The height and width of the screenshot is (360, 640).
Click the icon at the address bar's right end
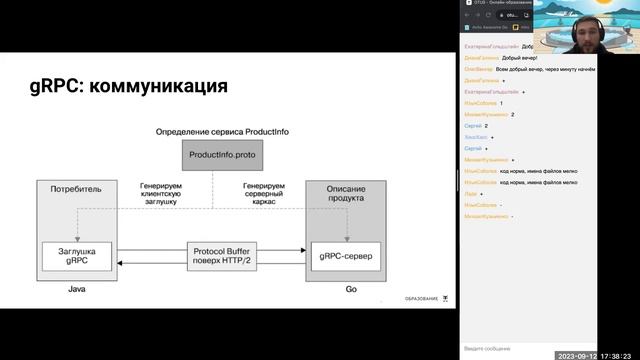tap(527, 15)
